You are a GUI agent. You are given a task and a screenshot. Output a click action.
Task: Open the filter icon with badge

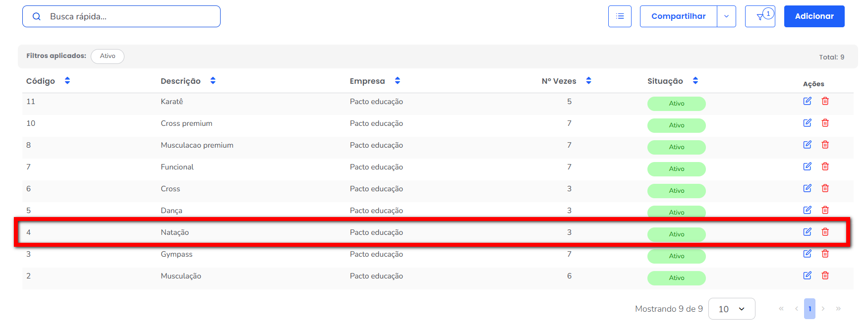pyautogui.click(x=760, y=17)
